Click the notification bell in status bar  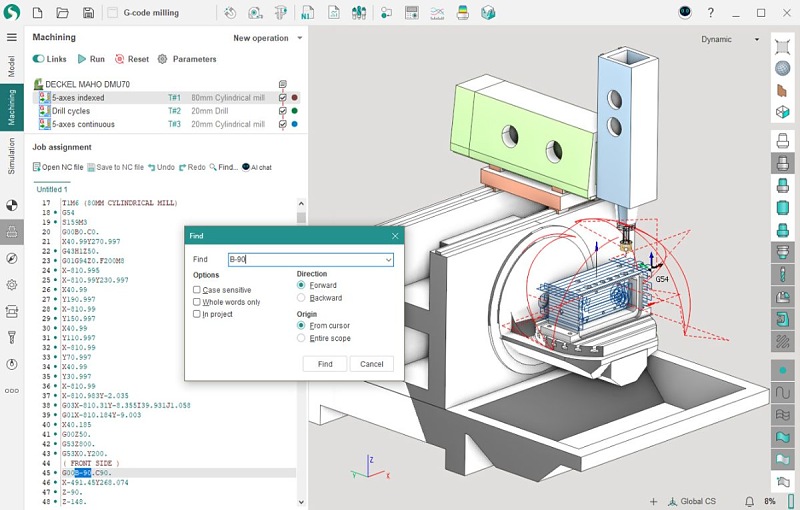(x=749, y=500)
